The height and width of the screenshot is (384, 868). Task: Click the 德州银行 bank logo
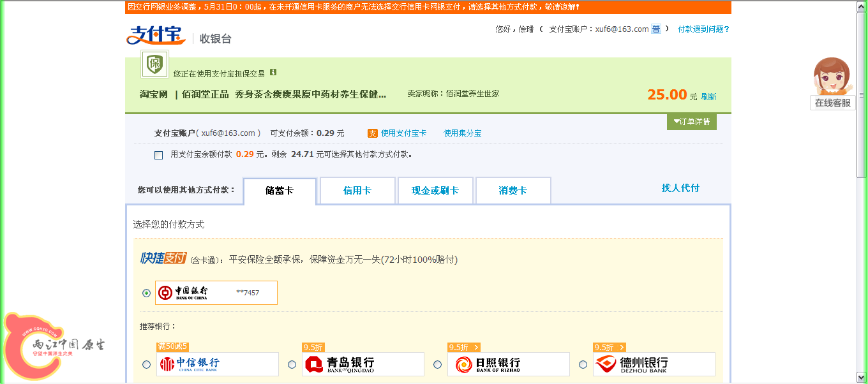631,364
